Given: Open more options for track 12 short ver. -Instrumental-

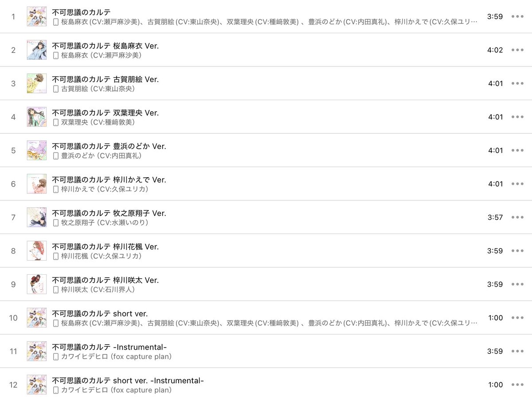Looking at the screenshot, I should [x=517, y=385].
